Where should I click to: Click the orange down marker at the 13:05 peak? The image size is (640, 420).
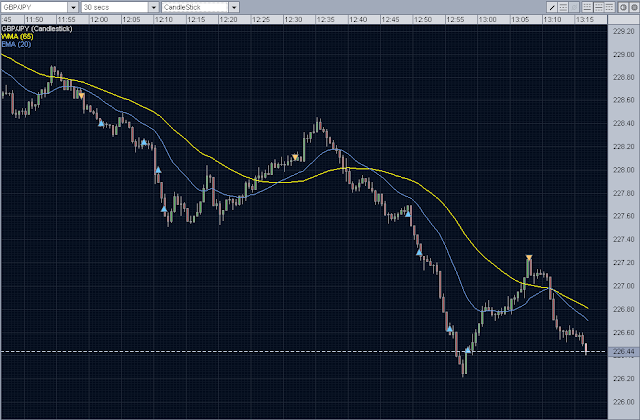click(x=529, y=258)
